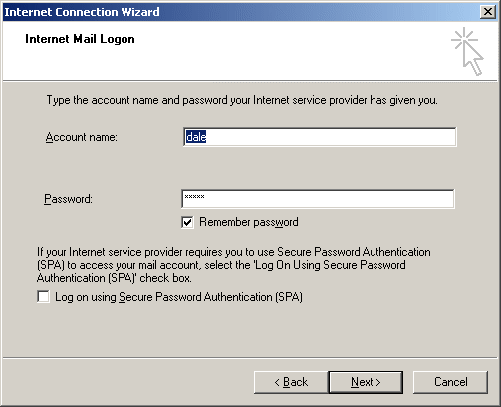Toggle the Remember password checkbox

coord(187,222)
